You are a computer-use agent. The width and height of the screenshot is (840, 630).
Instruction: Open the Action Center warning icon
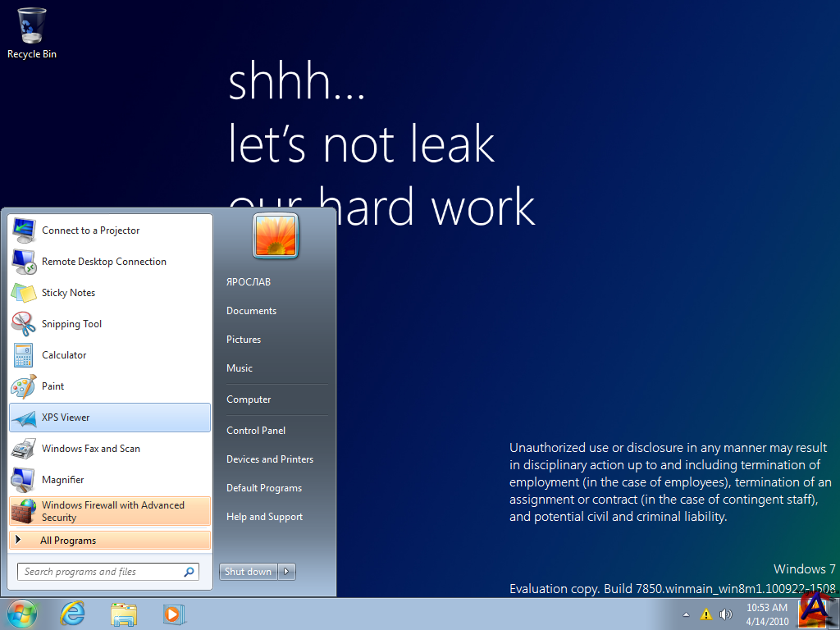click(x=705, y=614)
